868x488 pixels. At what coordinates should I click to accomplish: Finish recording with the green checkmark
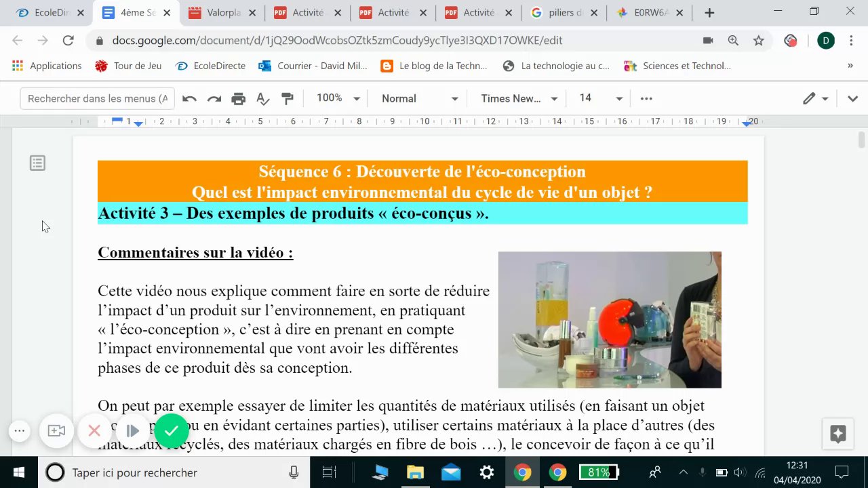(172, 430)
